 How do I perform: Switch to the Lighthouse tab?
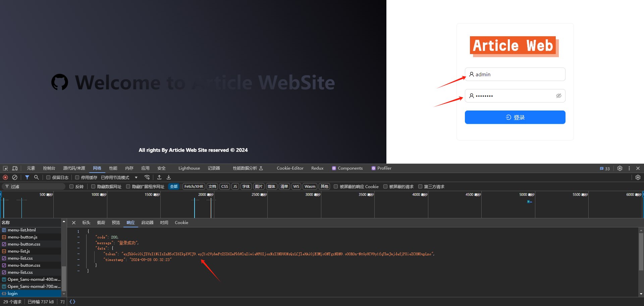tap(189, 168)
